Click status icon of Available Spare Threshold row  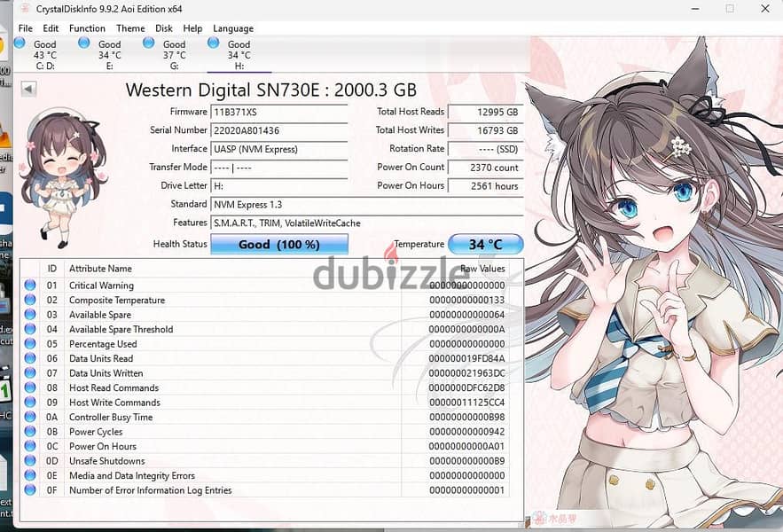[x=30, y=329]
